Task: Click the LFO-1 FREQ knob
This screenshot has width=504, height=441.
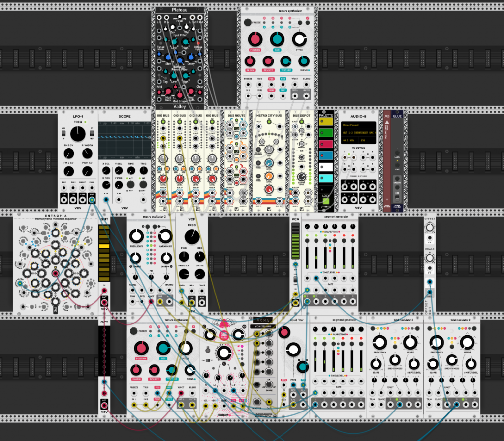Action: point(78,134)
